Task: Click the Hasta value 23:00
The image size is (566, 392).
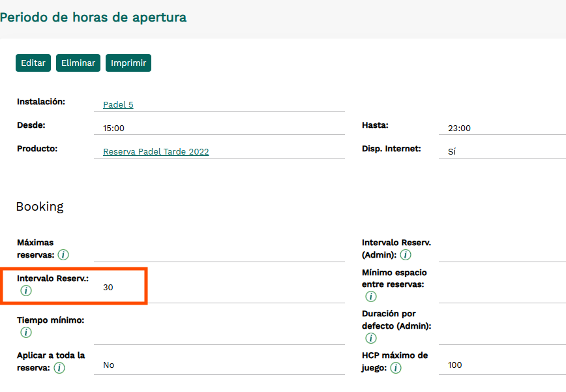Action: click(459, 128)
